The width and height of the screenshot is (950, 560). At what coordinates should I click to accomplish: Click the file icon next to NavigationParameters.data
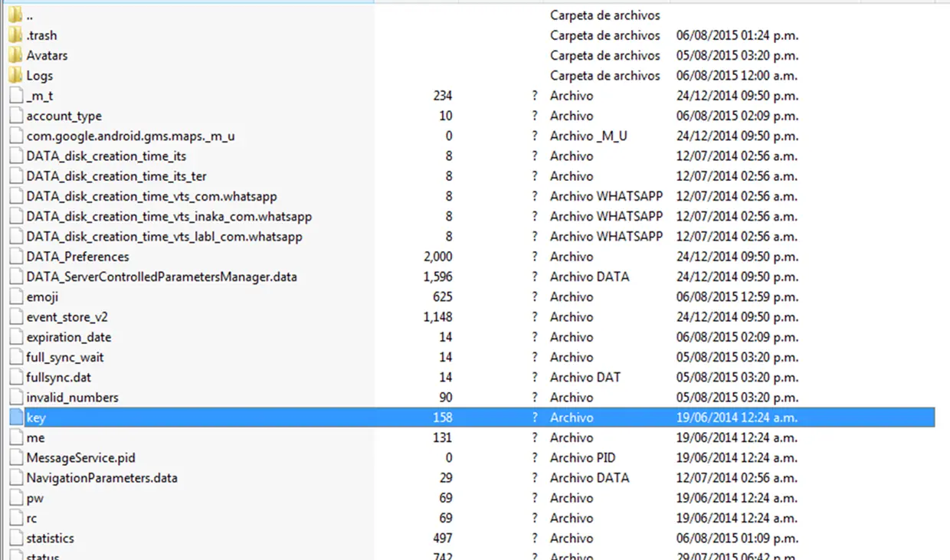pyautogui.click(x=16, y=477)
